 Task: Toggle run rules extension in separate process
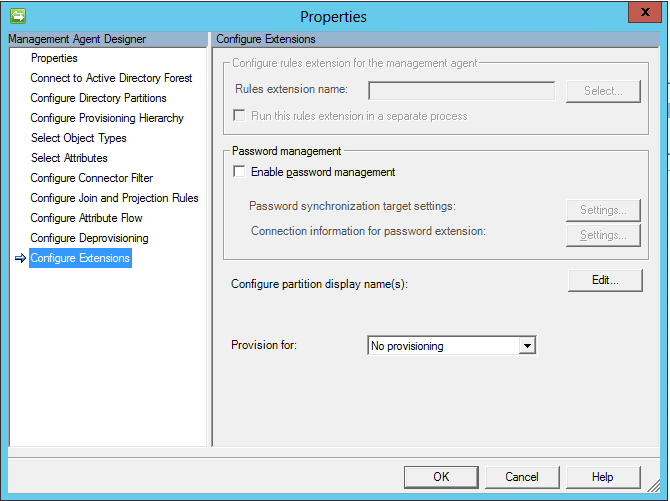coord(239,116)
